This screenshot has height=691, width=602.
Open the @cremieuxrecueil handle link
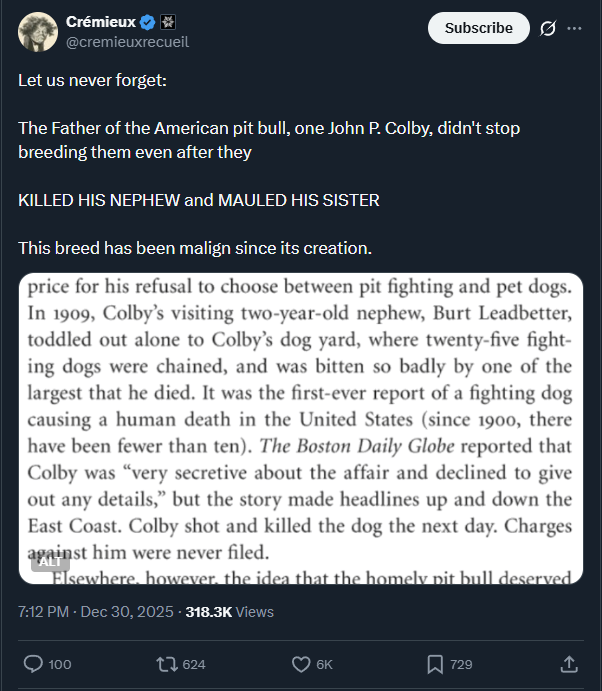(x=127, y=42)
